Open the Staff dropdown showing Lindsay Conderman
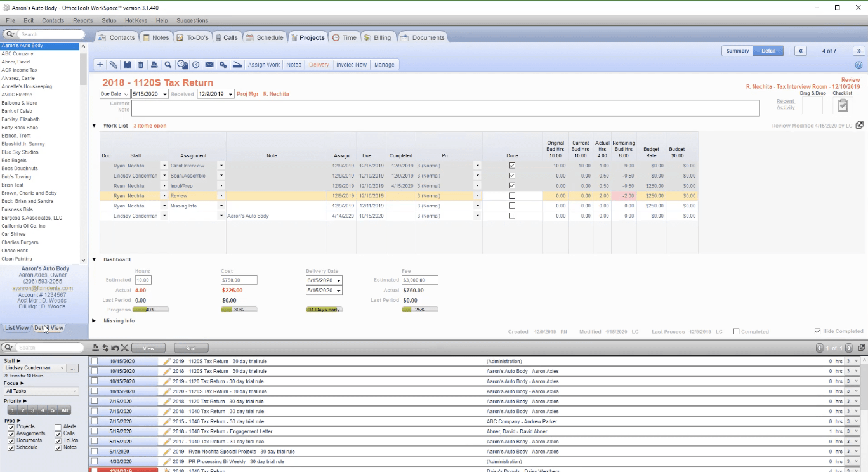This screenshot has height=472, width=868. pos(35,368)
